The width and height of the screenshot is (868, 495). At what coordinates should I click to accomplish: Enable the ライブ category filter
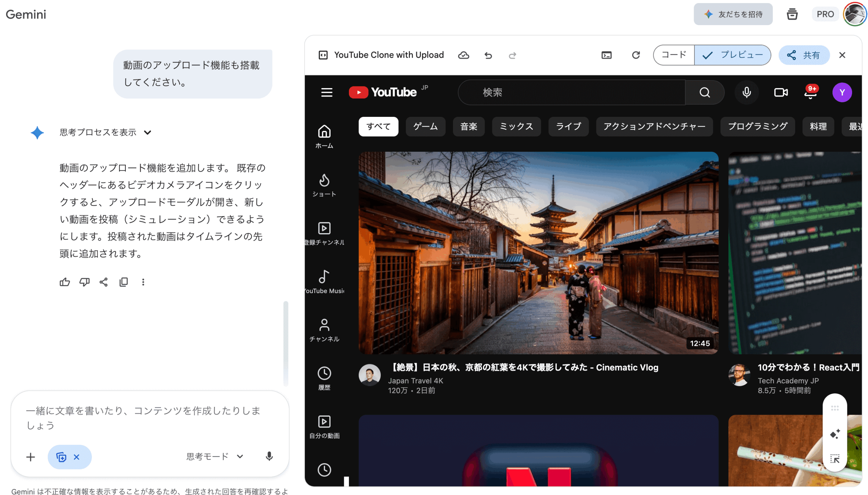[x=568, y=126]
